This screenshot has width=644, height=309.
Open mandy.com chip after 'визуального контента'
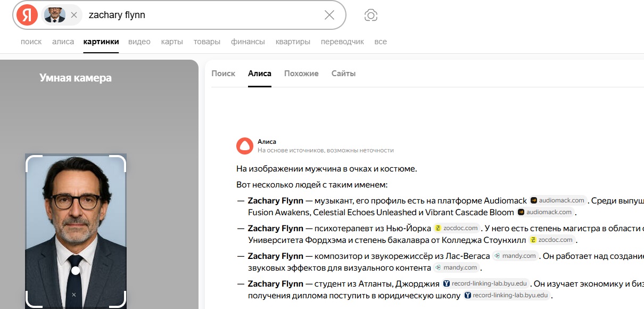point(457,267)
